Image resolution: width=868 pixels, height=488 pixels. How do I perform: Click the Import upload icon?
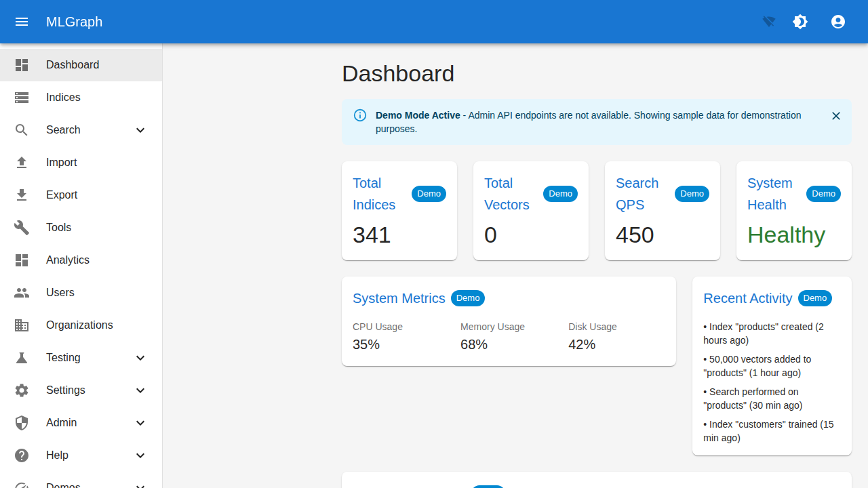click(x=22, y=162)
